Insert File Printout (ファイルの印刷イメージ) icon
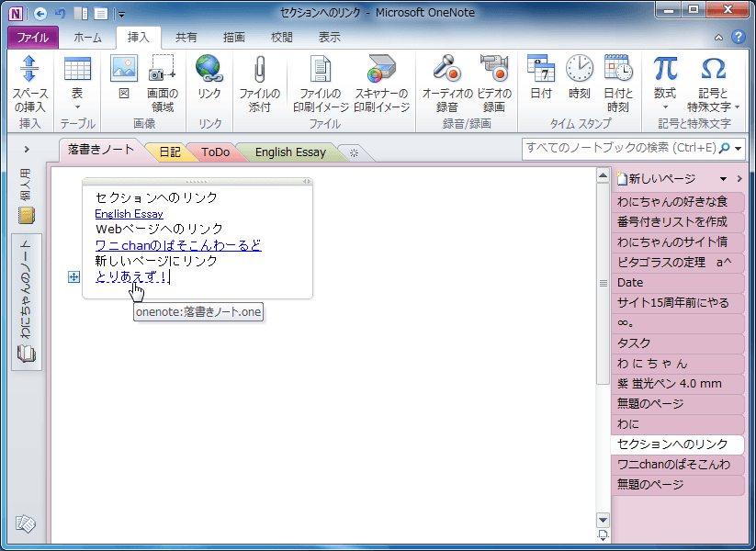The height and width of the screenshot is (551, 756). point(321,69)
